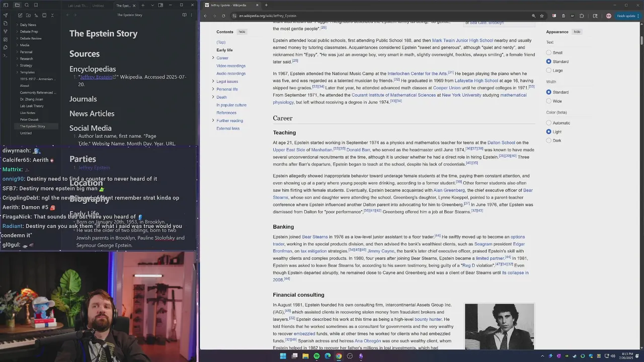This screenshot has height=362, width=644.
Task: Open the Obsidian search magnifier icon
Action: tap(26, 5)
